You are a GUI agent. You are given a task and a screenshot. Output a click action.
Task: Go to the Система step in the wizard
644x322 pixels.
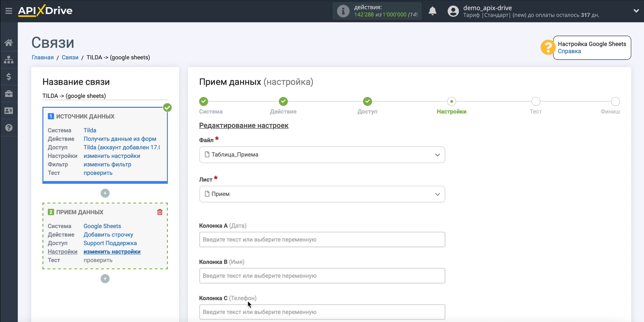204,101
